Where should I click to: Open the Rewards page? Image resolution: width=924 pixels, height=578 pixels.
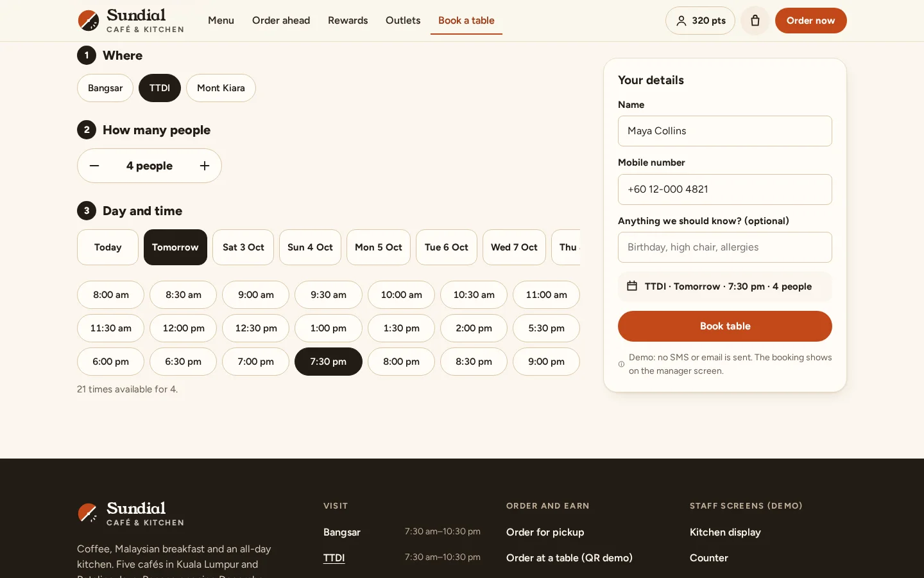348,21
